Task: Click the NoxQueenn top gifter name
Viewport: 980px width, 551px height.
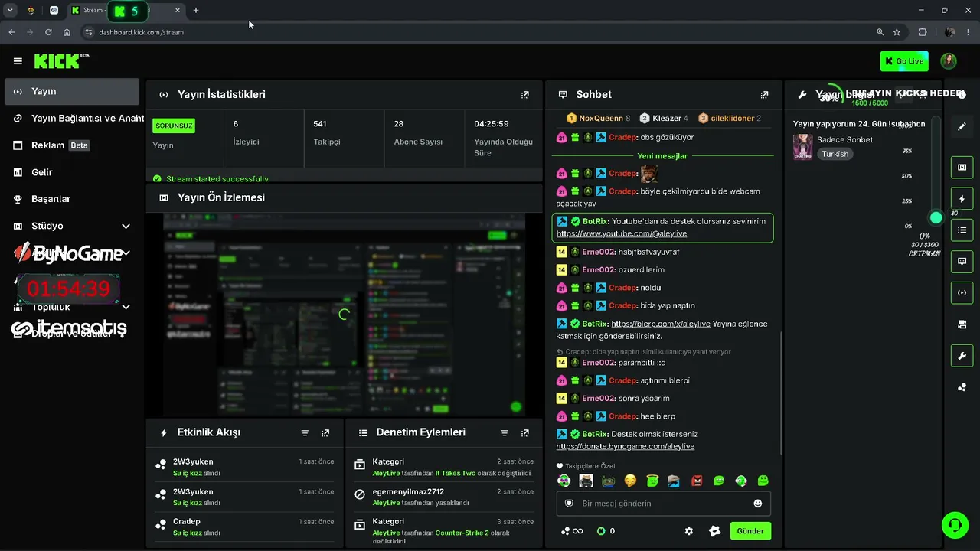Action: click(601, 119)
